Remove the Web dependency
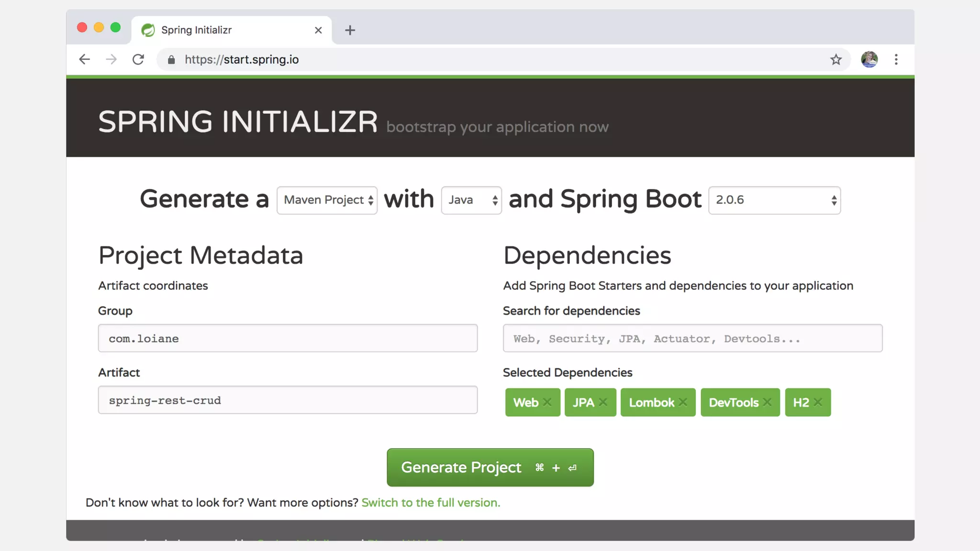 [547, 402]
